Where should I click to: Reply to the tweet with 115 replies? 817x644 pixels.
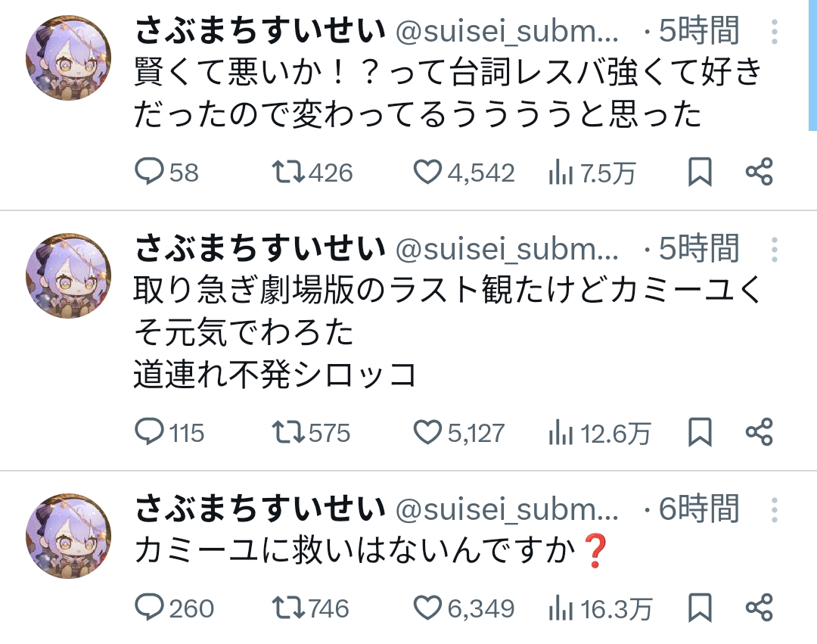click(x=149, y=433)
